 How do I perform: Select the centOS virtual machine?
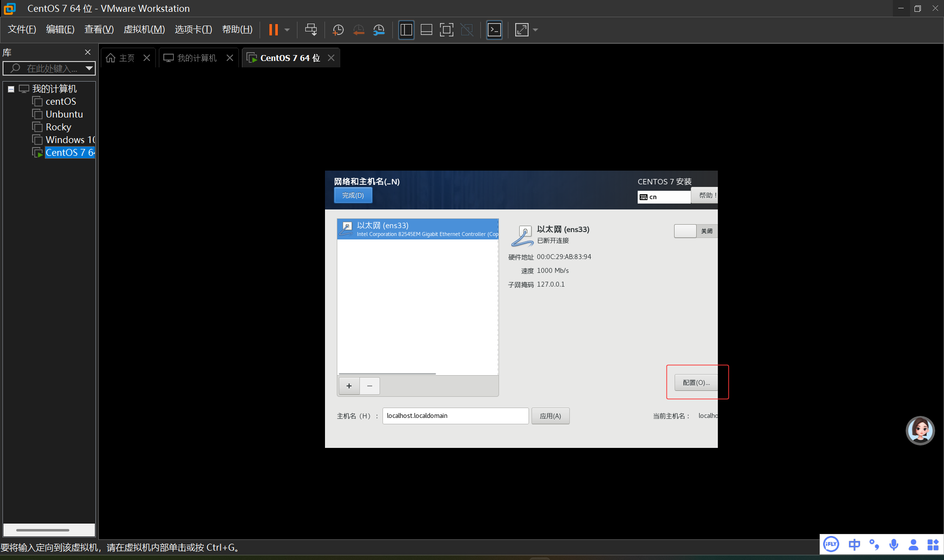60,102
